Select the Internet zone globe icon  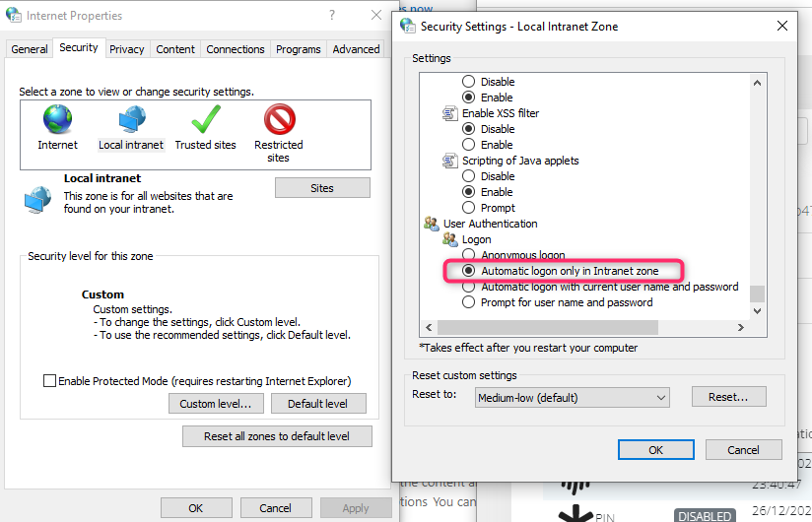[x=57, y=120]
